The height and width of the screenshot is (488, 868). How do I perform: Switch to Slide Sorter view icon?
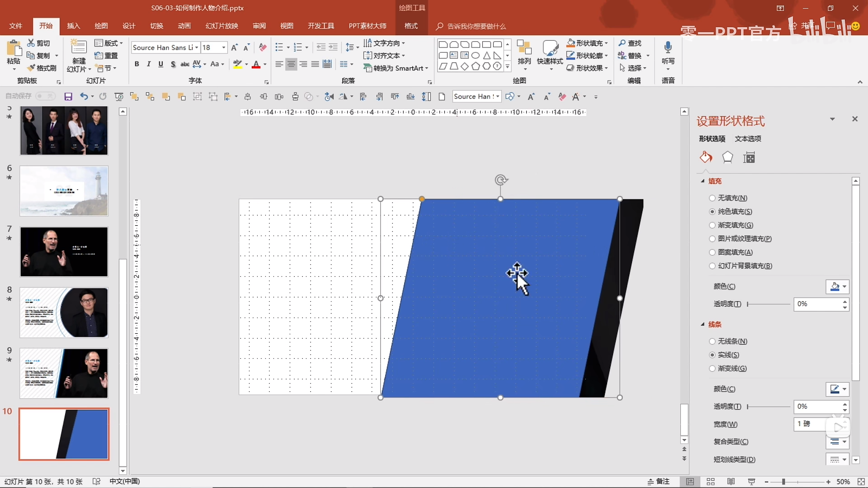click(x=711, y=482)
